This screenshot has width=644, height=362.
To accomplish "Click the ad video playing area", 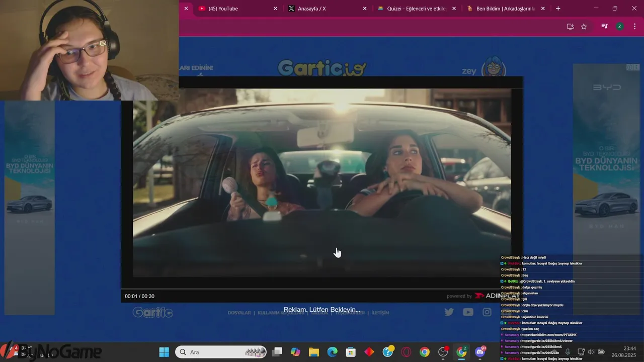I will pyautogui.click(x=322, y=183).
